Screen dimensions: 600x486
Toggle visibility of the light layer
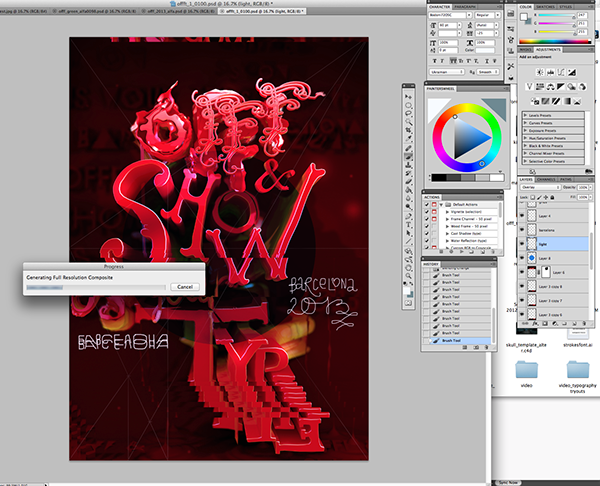(x=522, y=244)
